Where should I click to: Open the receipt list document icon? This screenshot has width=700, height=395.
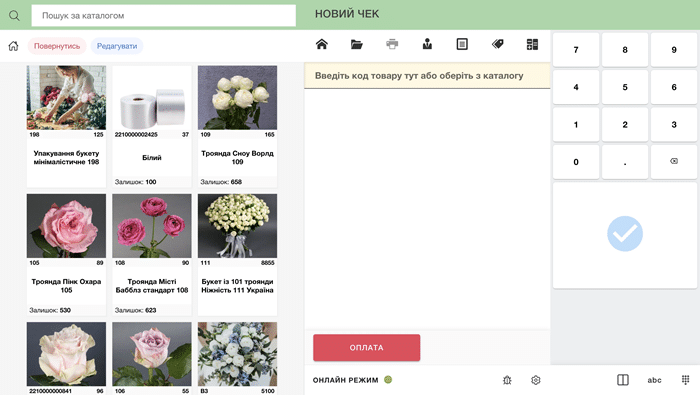(462, 44)
